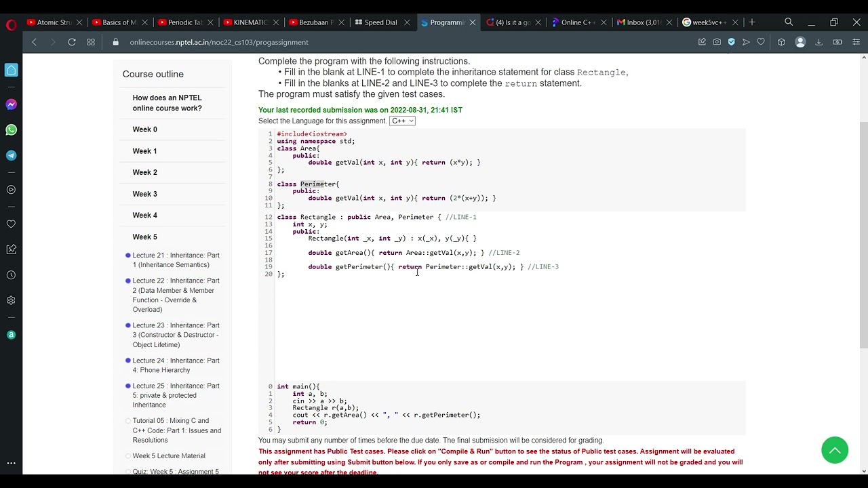Open WhatsApp in the Opera sidebar
868x488 pixels.
(x=12, y=129)
